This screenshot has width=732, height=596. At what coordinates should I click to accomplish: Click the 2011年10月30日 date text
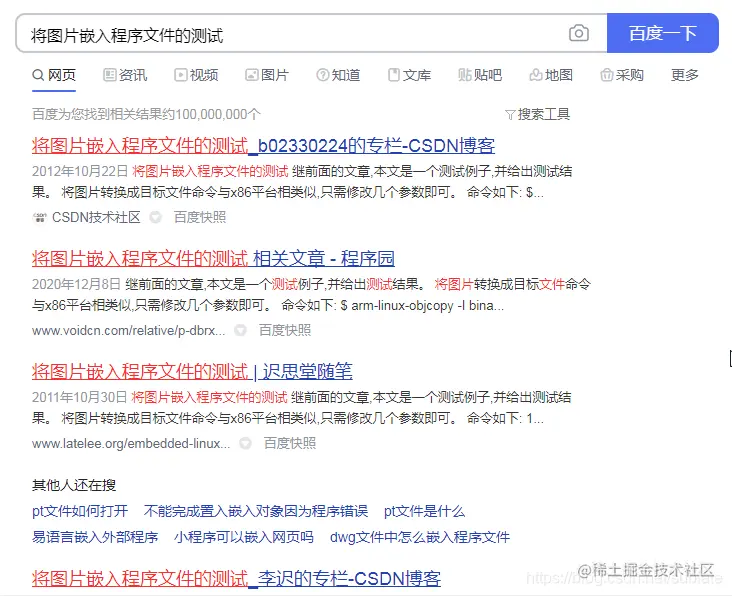(x=80, y=397)
